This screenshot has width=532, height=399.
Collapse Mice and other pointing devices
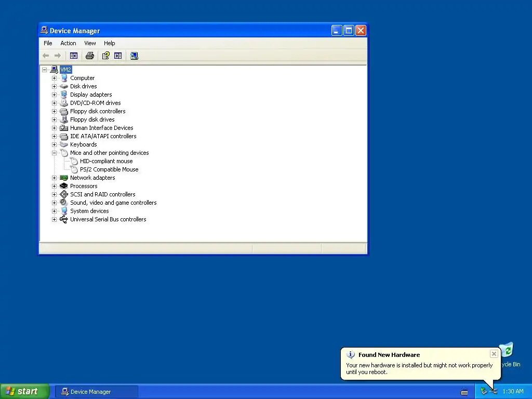click(54, 153)
